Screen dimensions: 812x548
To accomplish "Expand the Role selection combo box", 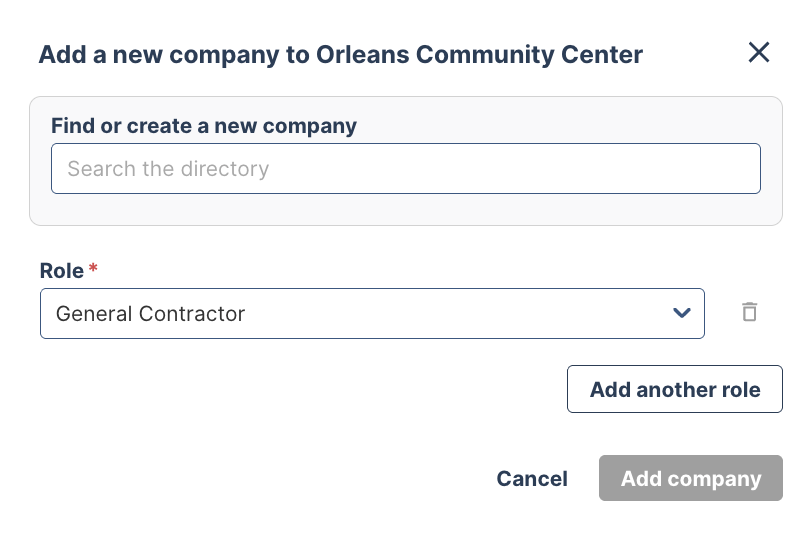I will [x=372, y=314].
